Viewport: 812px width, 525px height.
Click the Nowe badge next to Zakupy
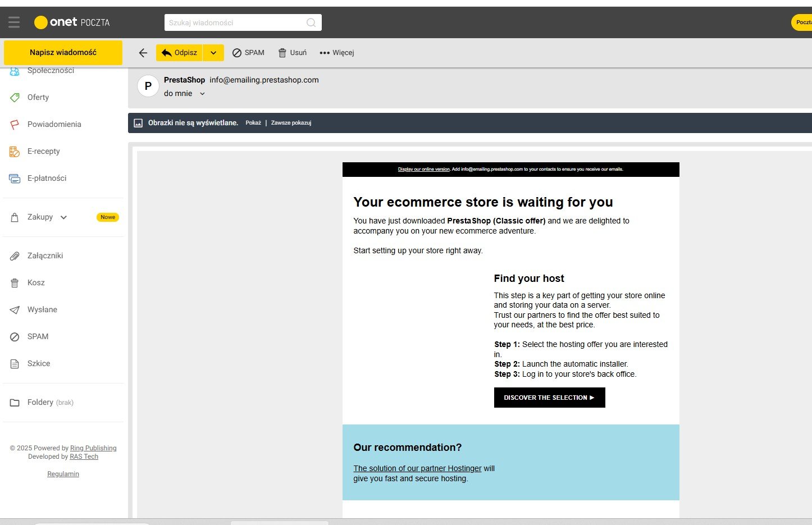pos(108,217)
